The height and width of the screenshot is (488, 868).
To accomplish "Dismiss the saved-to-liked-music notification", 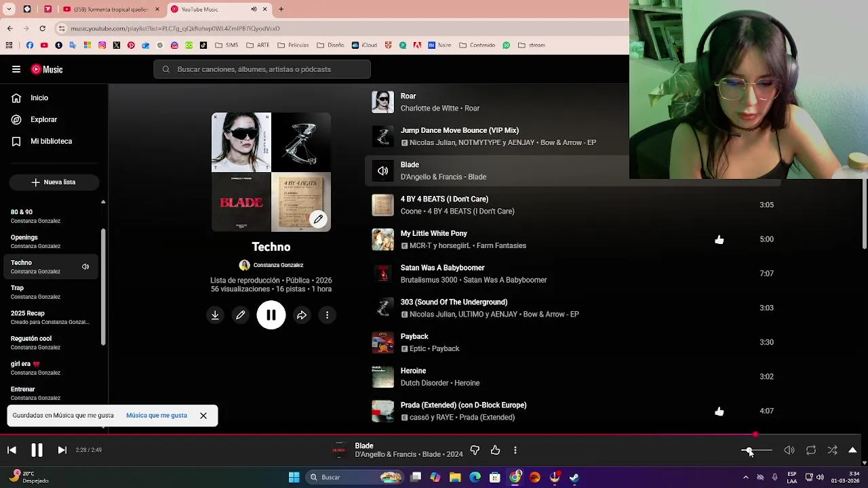I will tap(203, 415).
